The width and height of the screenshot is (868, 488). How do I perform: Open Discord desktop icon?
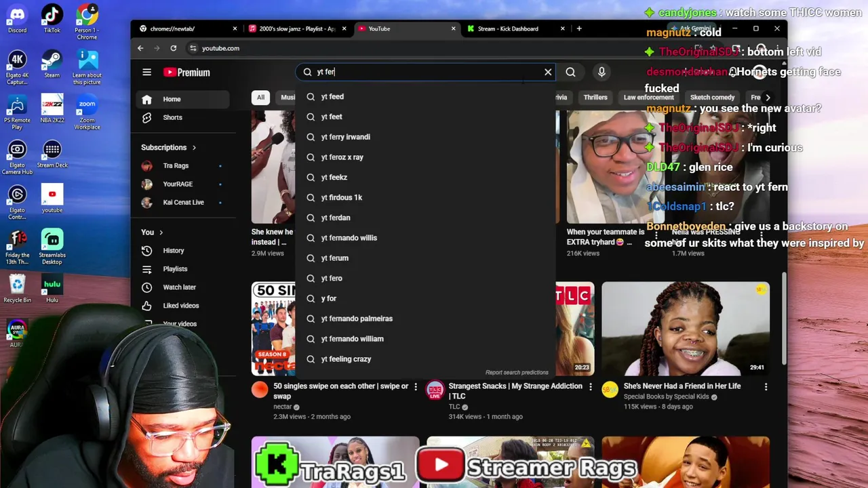(17, 19)
